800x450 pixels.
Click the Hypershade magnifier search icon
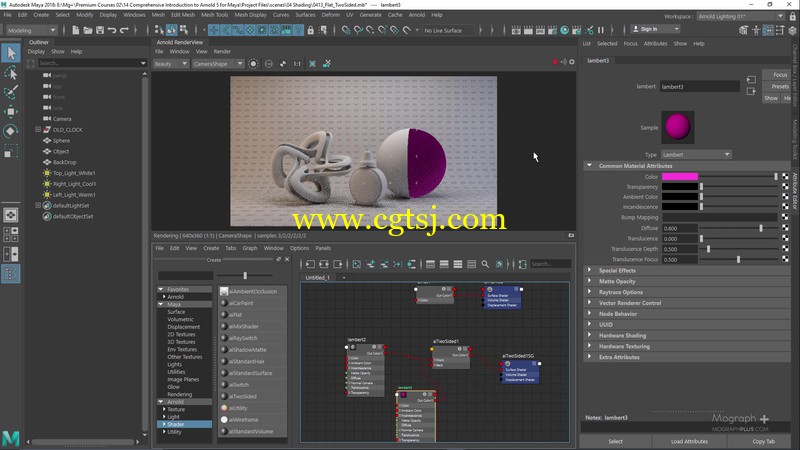click(x=485, y=264)
